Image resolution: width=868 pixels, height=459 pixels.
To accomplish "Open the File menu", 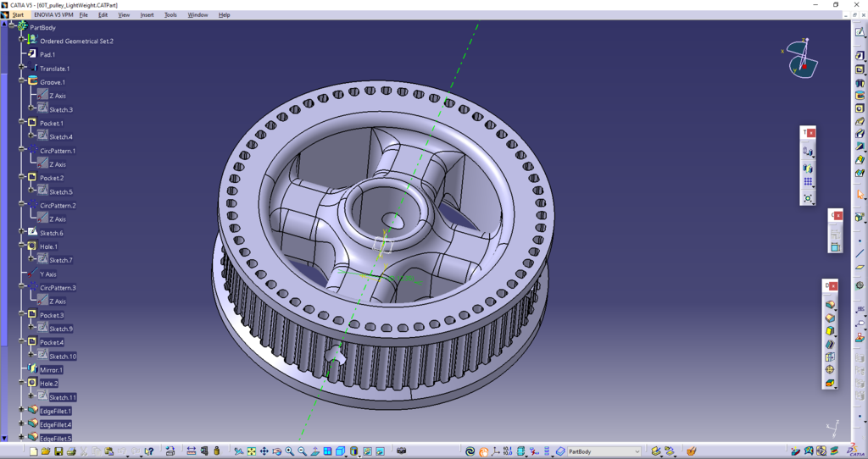I will [84, 15].
